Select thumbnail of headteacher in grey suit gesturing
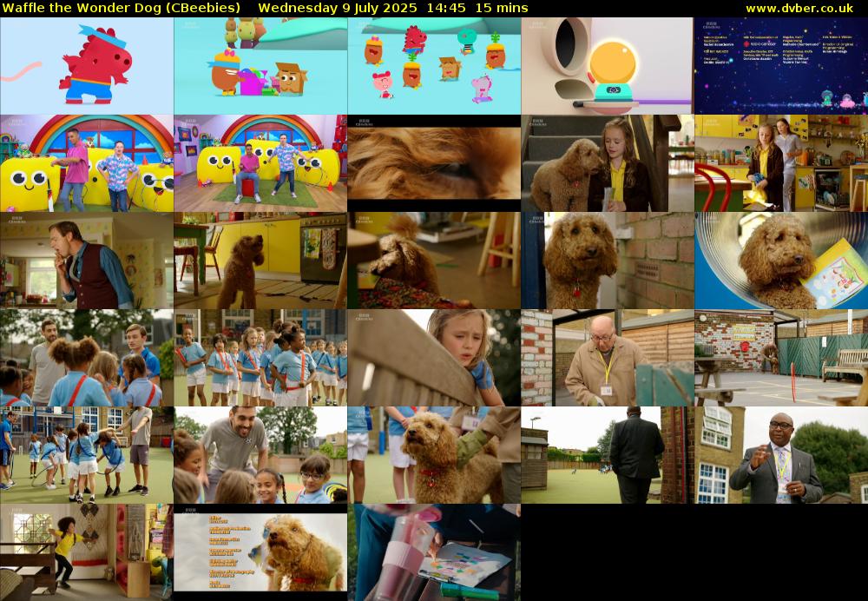Screen dimensions: 868x601 pyautogui.click(x=781, y=455)
